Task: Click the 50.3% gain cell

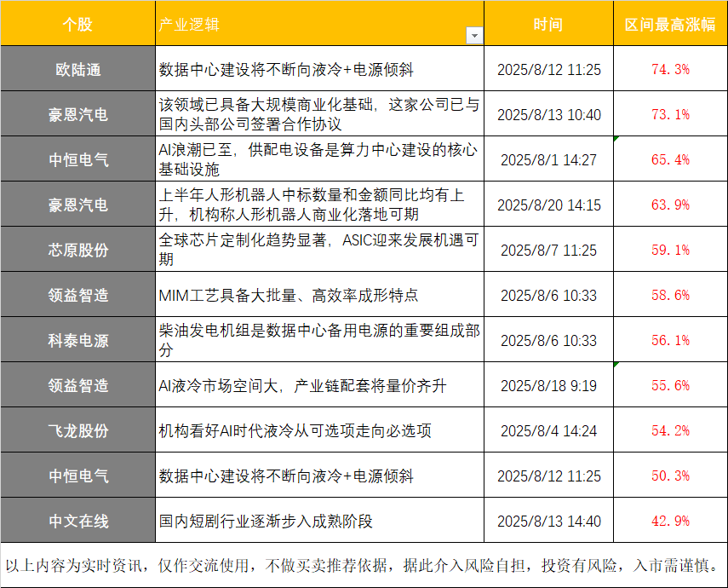Action: (x=670, y=475)
